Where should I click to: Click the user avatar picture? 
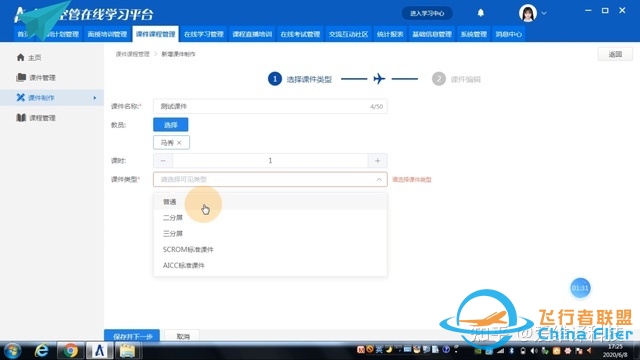[528, 13]
